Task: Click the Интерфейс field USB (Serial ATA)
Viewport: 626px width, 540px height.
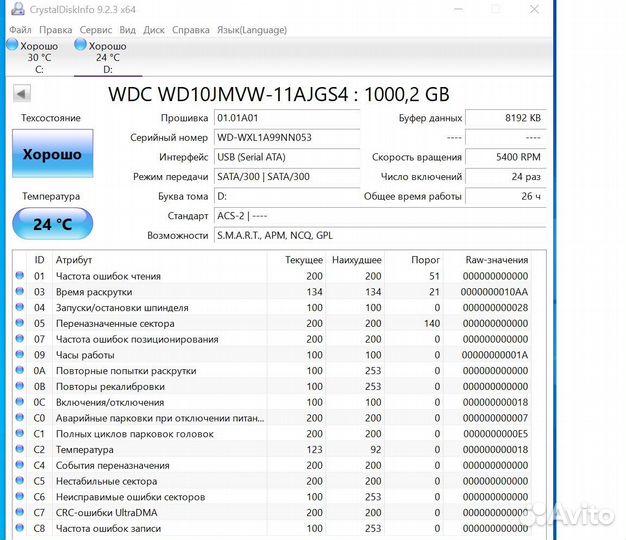Action: [287, 157]
